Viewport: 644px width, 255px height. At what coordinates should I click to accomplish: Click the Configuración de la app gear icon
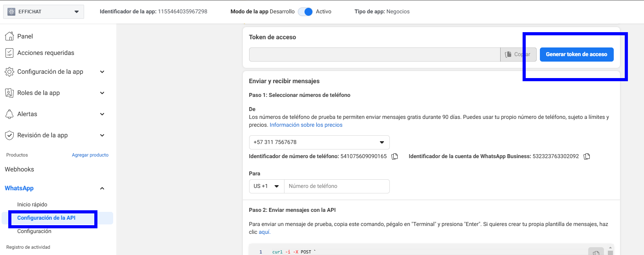tap(9, 72)
